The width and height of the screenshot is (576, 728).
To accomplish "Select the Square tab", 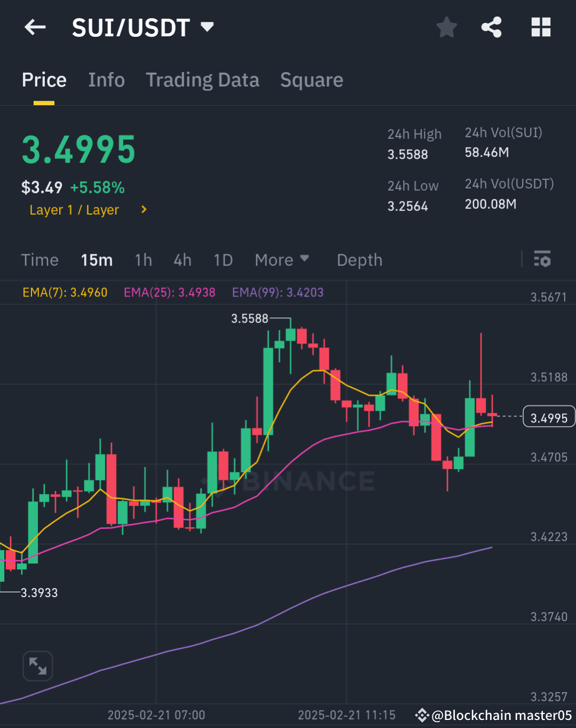I will click(311, 80).
